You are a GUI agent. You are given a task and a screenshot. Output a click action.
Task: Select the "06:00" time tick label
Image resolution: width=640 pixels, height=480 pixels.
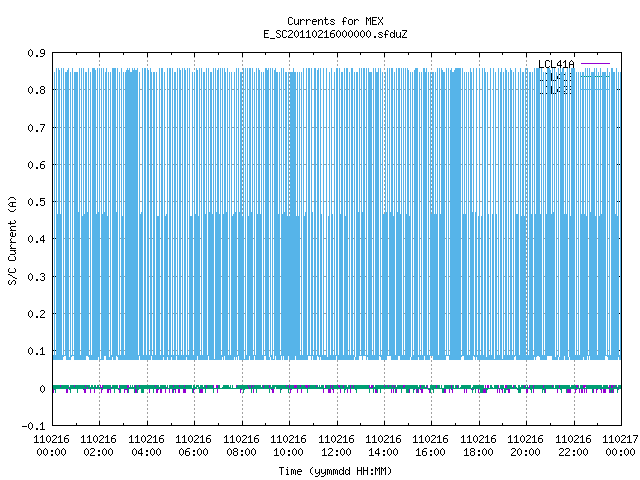[193, 452]
